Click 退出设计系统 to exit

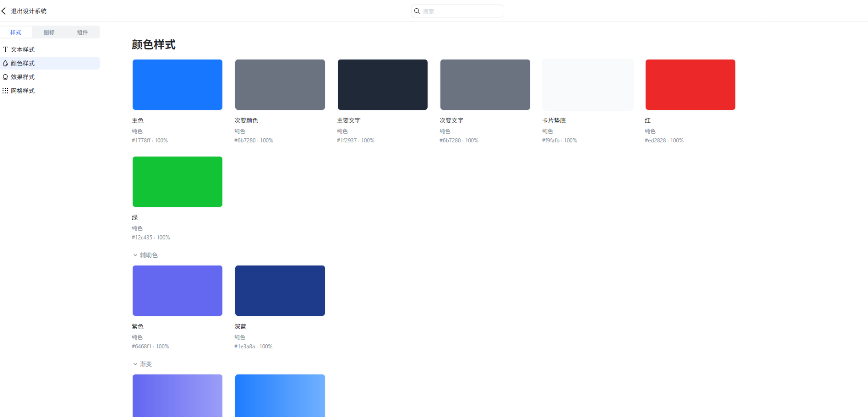(29, 11)
